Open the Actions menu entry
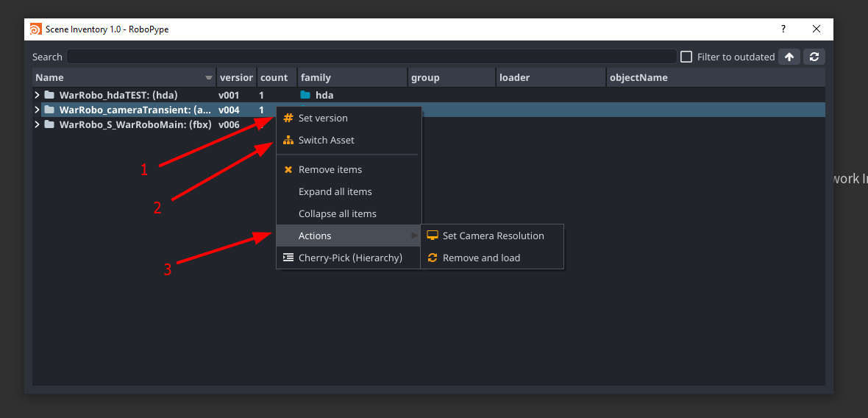The image size is (868, 418). point(349,235)
